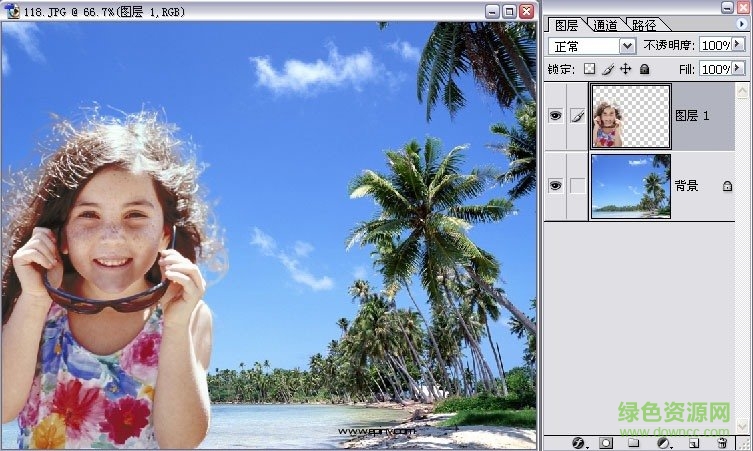Create a new layer with page icon

(693, 441)
